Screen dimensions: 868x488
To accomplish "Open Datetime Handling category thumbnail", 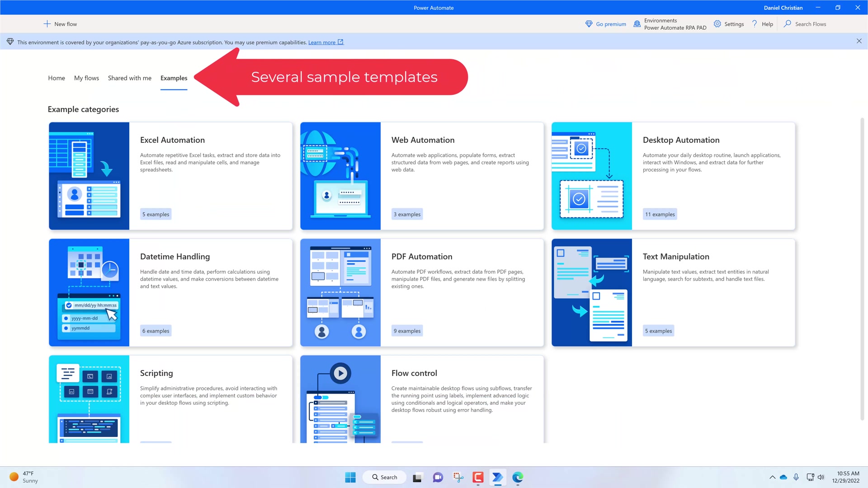I will [89, 292].
